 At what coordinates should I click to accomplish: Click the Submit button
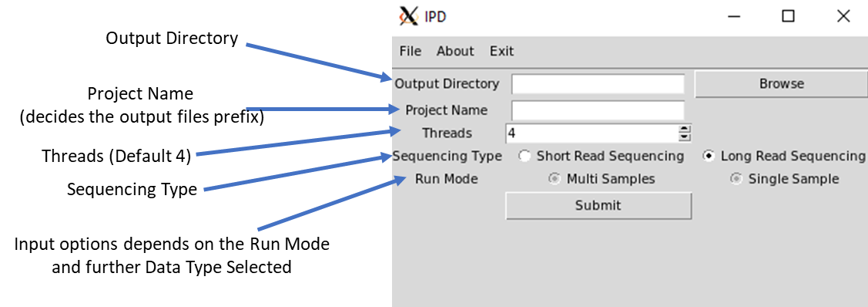click(598, 206)
